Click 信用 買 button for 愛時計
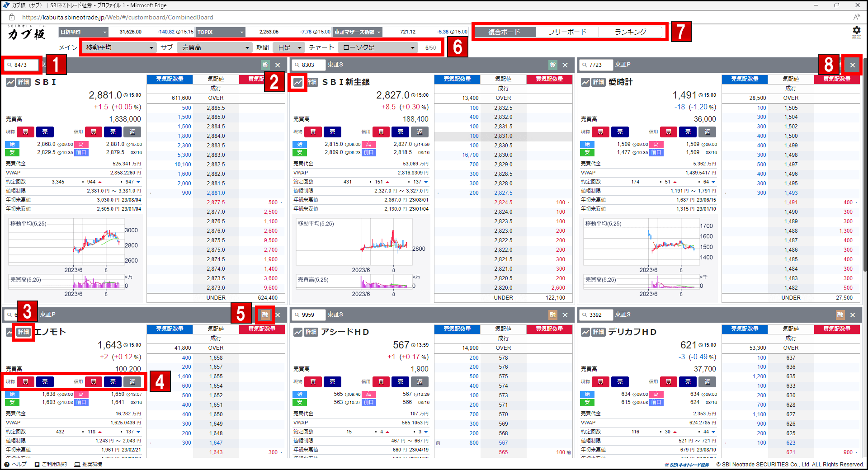 pos(668,132)
